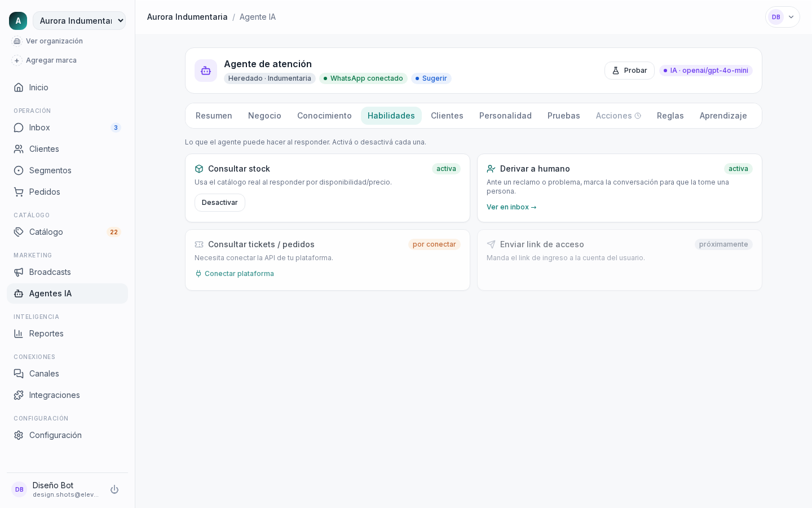Click the Ver organización building icon
Viewport: 812px width, 508px height.
click(x=17, y=41)
